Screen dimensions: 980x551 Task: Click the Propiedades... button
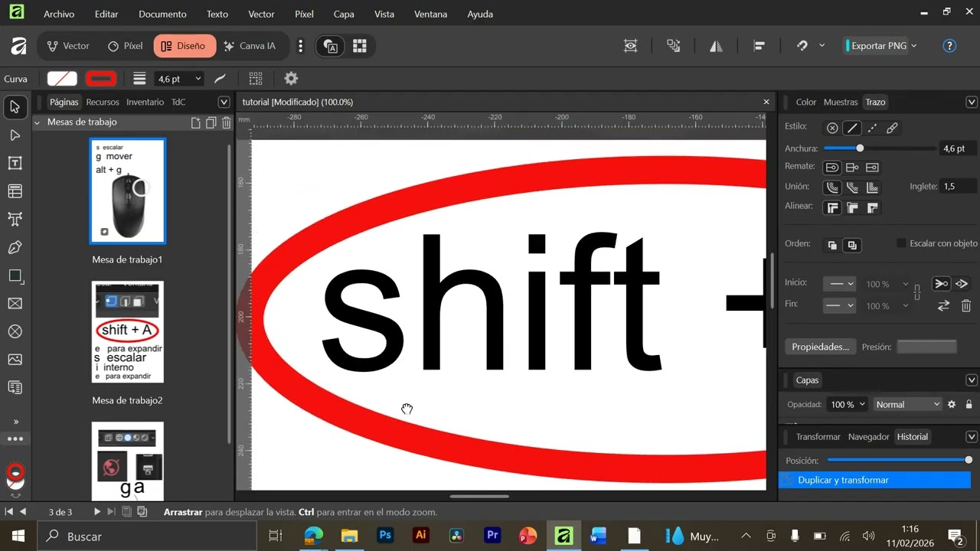820,347
